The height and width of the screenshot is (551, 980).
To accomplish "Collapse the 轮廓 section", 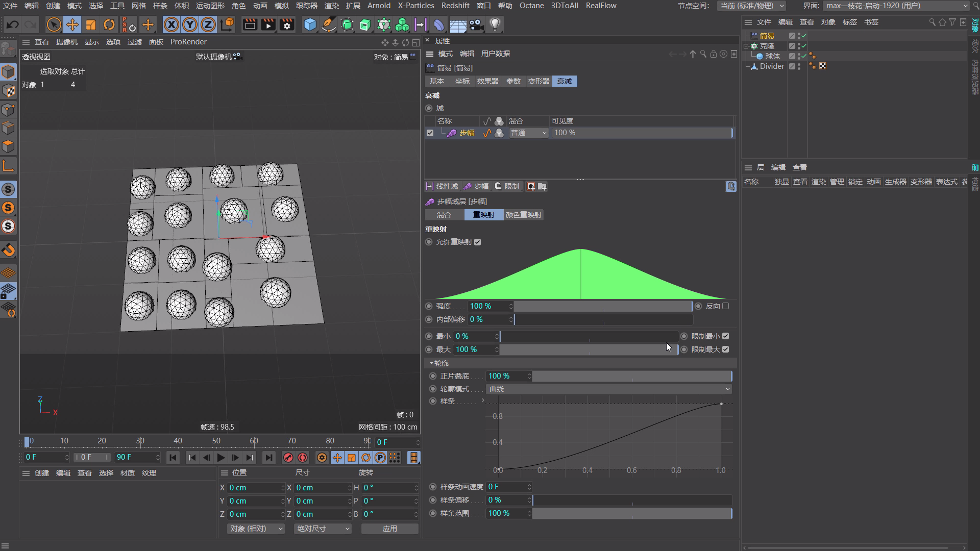I will click(432, 363).
